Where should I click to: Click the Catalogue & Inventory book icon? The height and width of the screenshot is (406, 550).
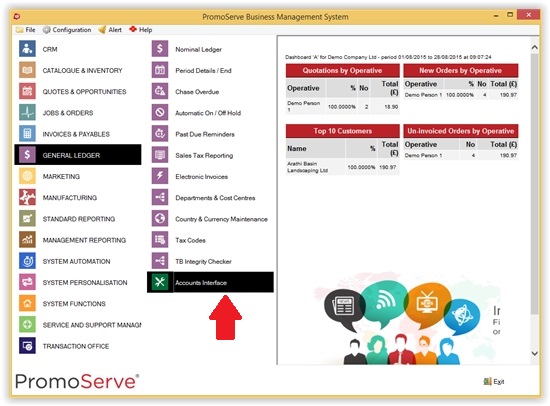pos(27,70)
